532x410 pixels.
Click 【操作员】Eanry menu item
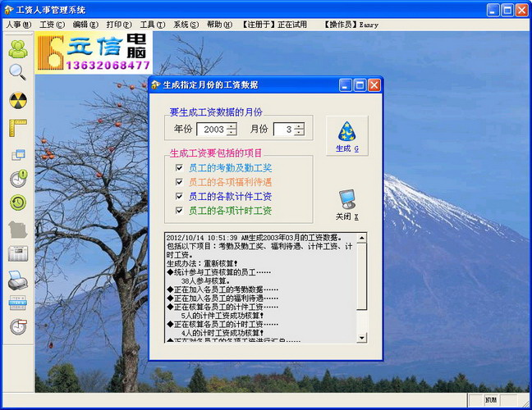[x=350, y=25]
